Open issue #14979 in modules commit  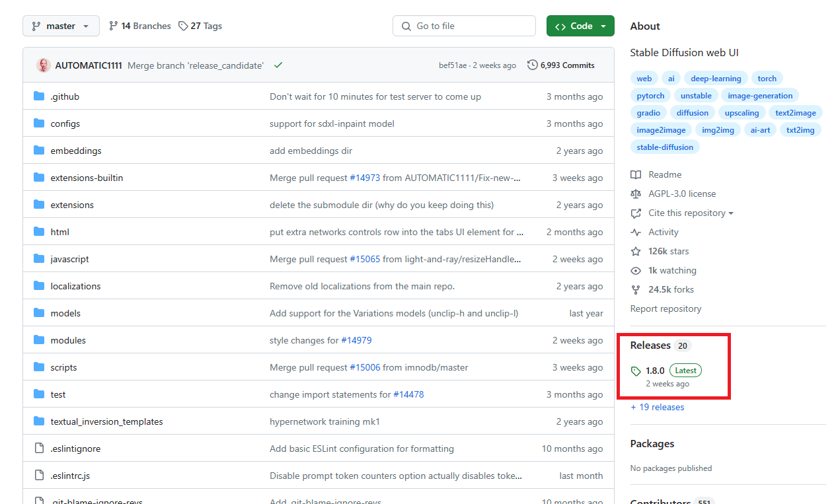tap(356, 340)
